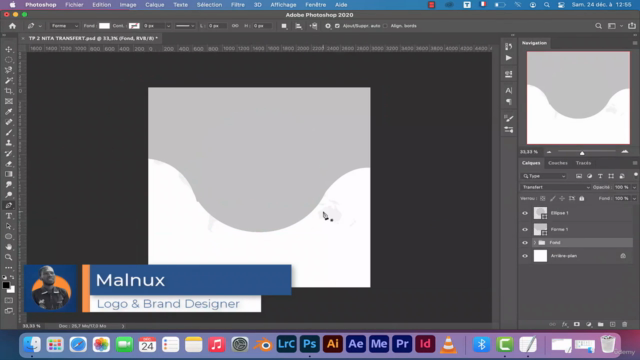Toggle Ajout/Suppr. auto checkbox
640x360 pixels.
[x=337, y=26]
